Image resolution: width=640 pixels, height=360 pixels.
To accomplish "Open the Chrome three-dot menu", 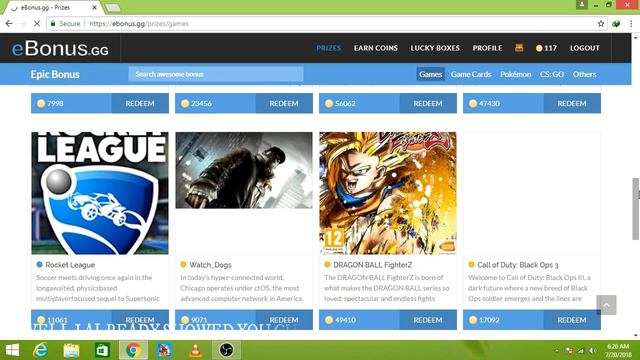I will pos(631,24).
